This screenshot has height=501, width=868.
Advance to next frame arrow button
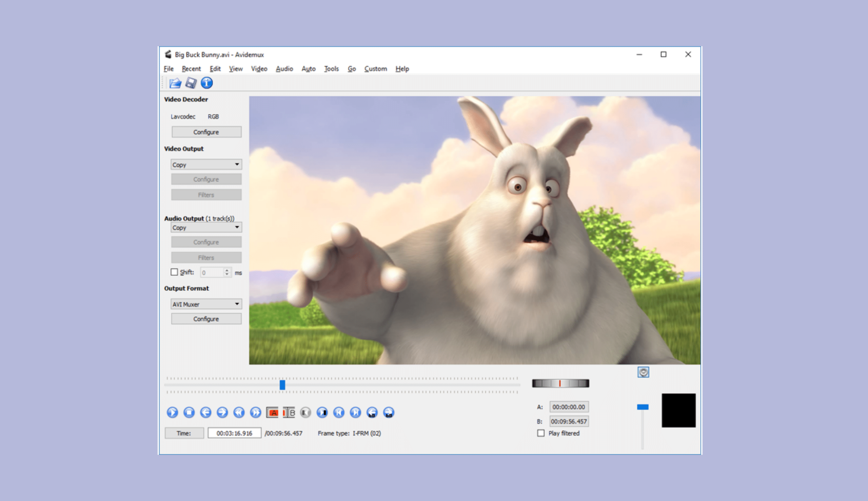click(x=222, y=412)
